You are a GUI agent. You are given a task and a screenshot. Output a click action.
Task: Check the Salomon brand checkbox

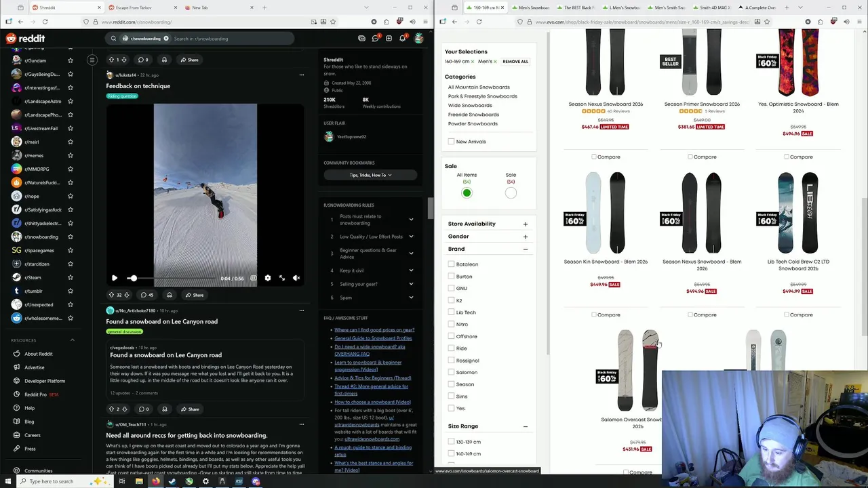pos(451,372)
